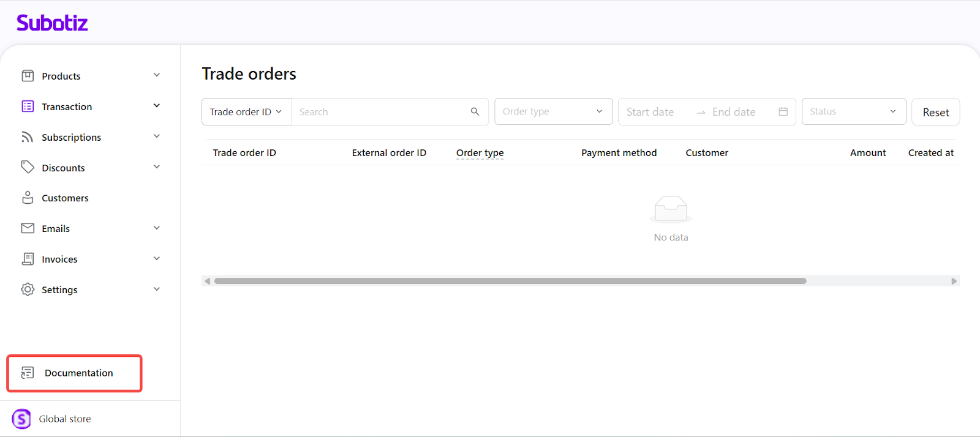Open the Status filter dropdown
The width and height of the screenshot is (980, 437).
(x=853, y=111)
